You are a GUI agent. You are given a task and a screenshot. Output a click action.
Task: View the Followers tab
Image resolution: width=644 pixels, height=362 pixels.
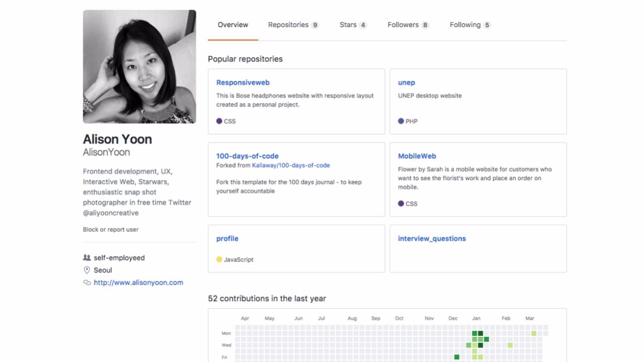point(408,25)
